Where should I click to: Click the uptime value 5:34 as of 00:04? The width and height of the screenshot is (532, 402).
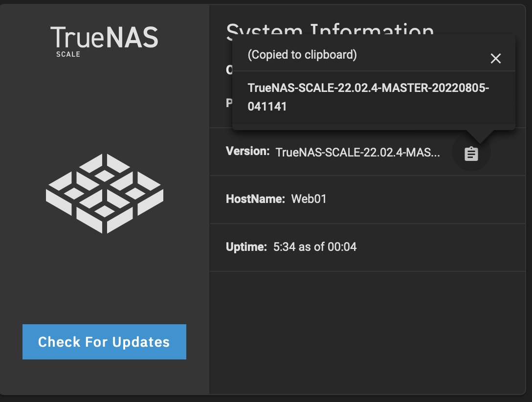[x=315, y=246]
